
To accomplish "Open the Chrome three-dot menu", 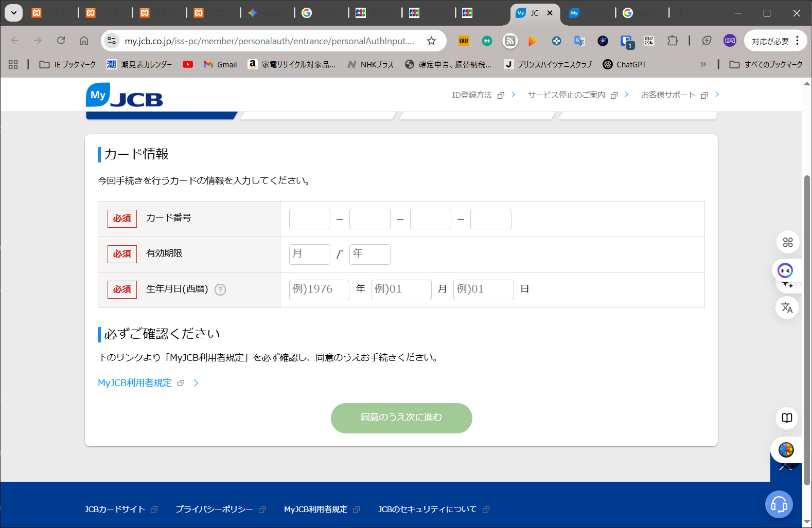I will [798, 41].
